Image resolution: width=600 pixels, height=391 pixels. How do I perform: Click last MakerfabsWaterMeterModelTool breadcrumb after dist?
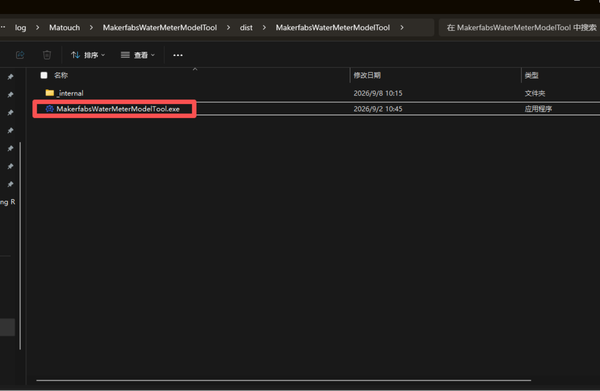(x=333, y=28)
